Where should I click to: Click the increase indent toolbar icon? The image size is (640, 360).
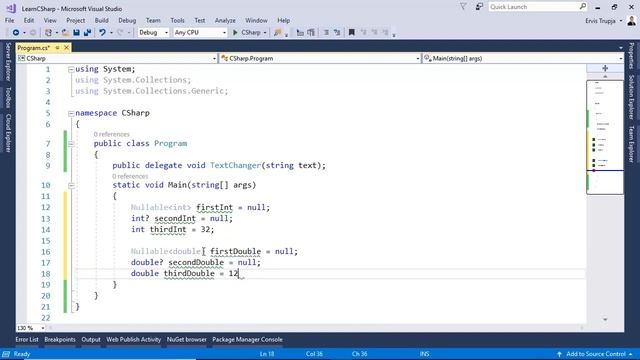click(311, 32)
